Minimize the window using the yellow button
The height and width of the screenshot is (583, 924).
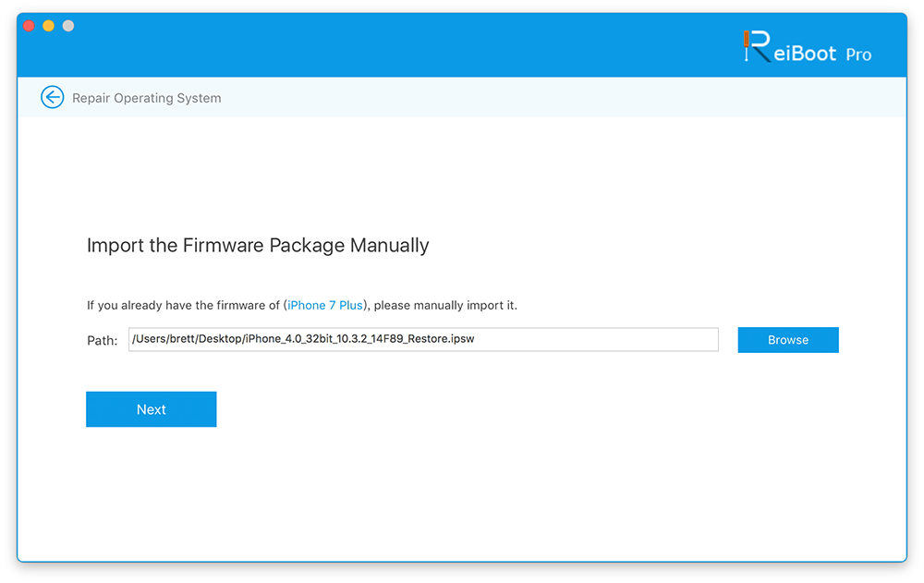pos(48,26)
